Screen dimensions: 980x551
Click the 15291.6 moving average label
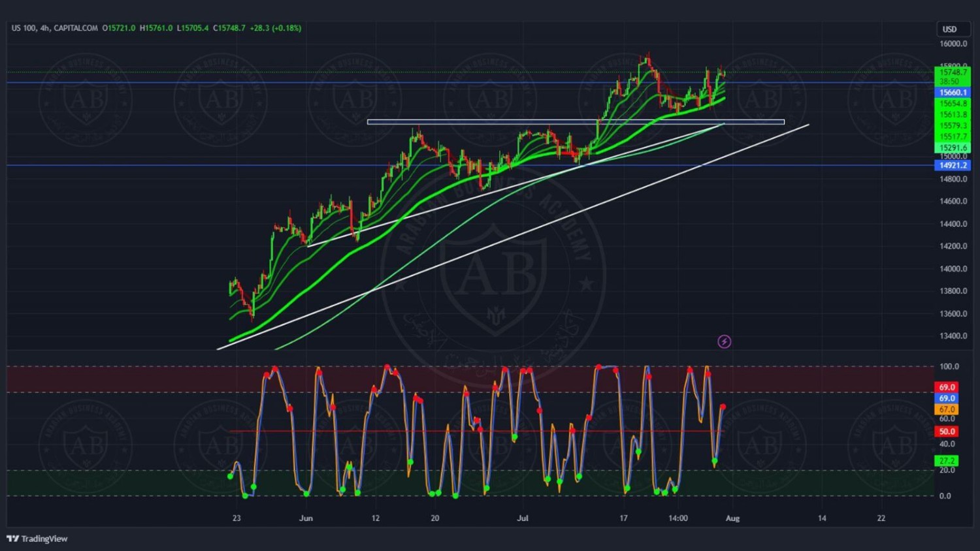(953, 148)
